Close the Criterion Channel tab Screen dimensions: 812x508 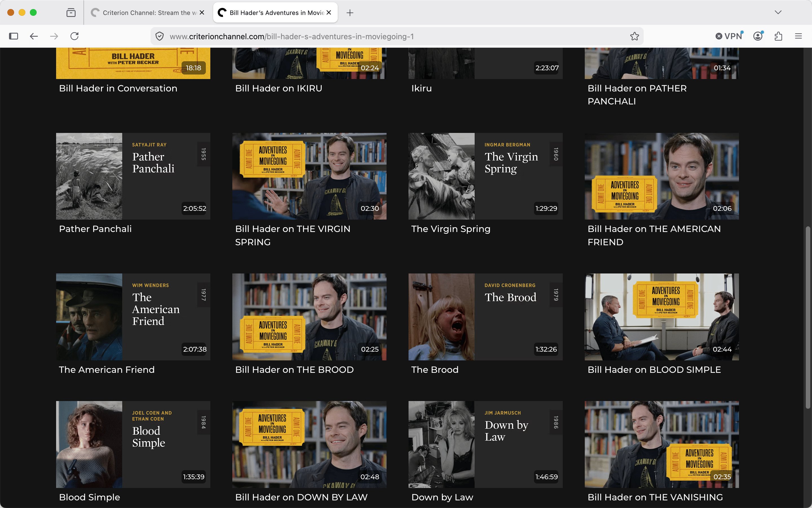[202, 12]
